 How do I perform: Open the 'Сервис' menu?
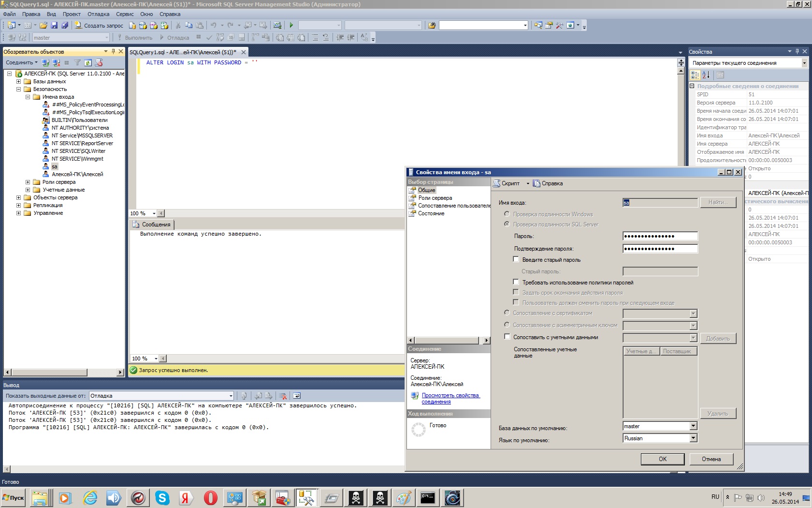[125, 14]
